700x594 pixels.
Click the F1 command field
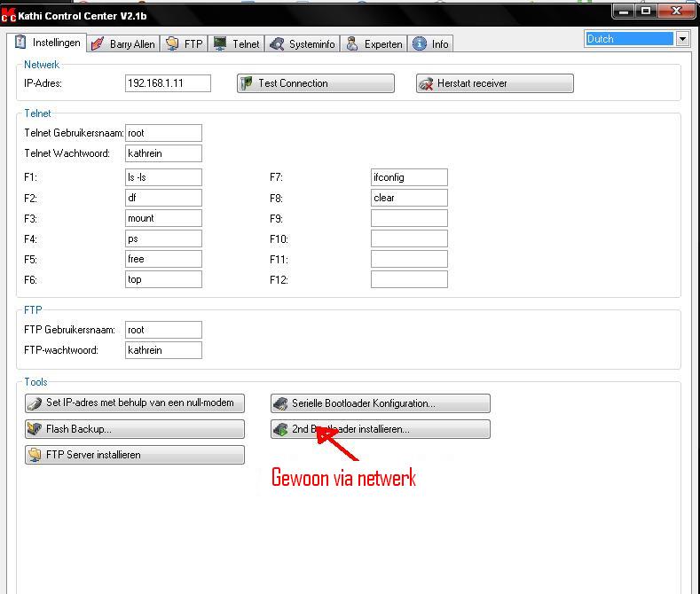[163, 177]
